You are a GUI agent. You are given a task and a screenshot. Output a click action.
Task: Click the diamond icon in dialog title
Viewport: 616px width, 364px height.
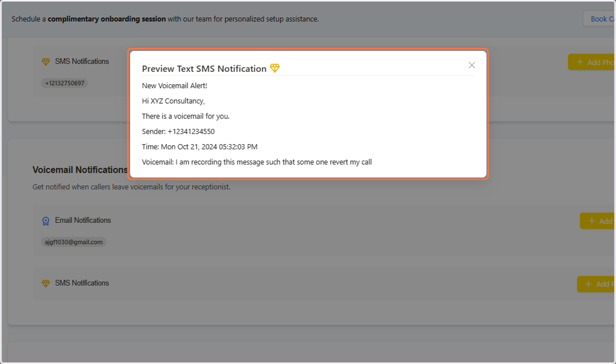coord(275,68)
